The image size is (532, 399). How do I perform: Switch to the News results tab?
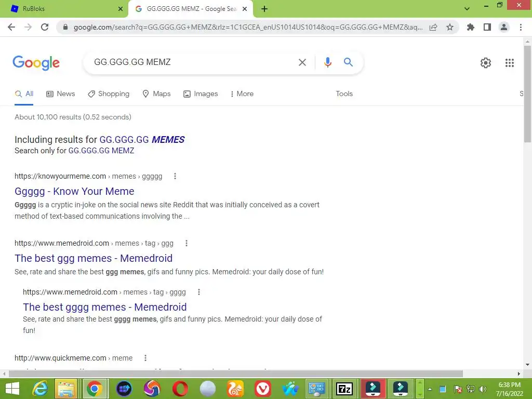click(61, 94)
